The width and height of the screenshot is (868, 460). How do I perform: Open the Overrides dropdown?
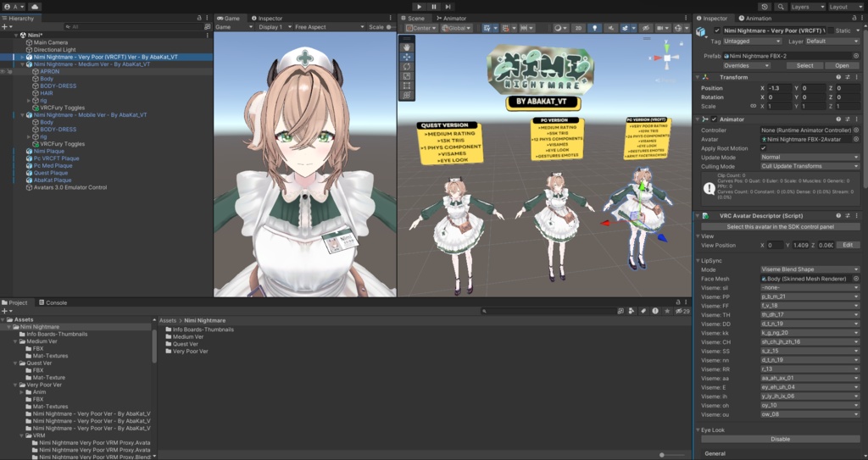(x=746, y=65)
